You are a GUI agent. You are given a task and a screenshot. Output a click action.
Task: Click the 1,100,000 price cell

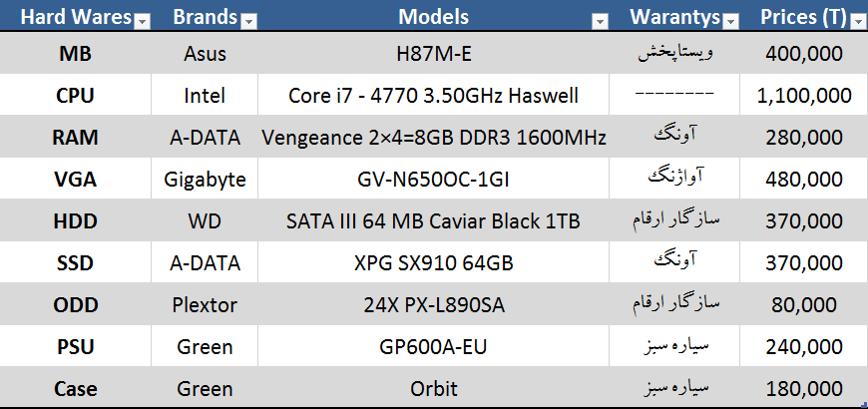(804, 96)
